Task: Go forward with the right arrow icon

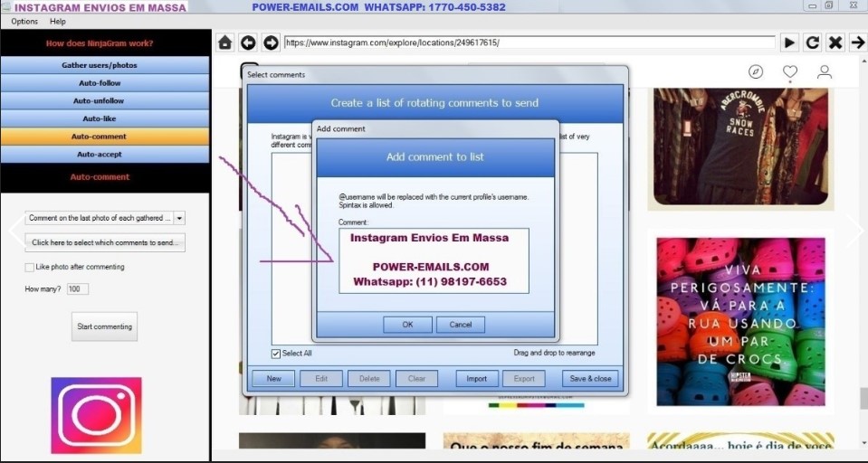Action: pyautogui.click(x=271, y=43)
